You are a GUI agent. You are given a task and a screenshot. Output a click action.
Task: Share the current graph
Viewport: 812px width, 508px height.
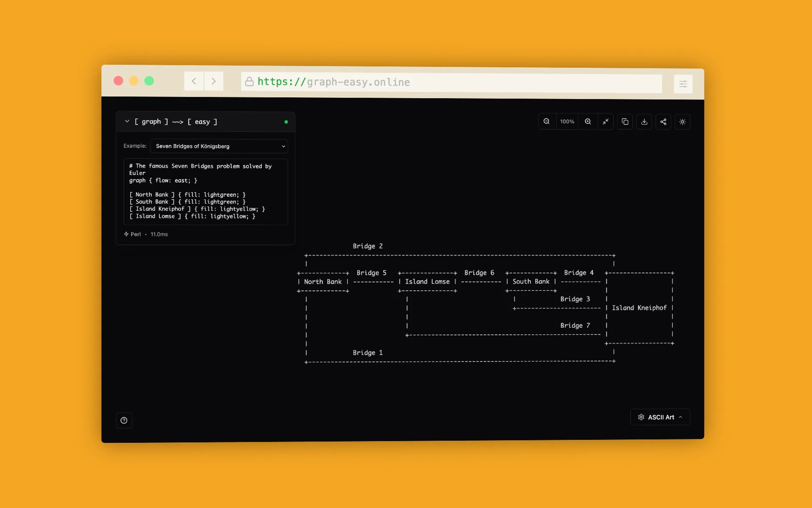663,121
